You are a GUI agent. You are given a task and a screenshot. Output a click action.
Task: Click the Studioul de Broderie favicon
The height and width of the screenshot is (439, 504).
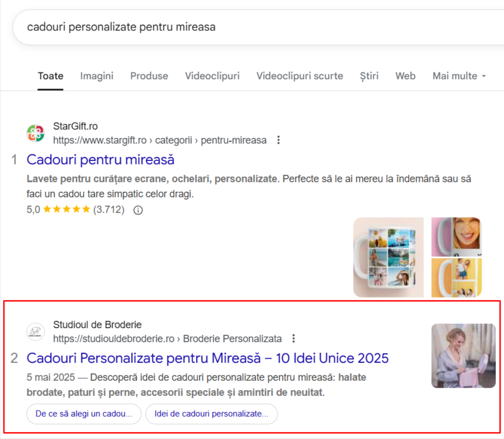coord(35,332)
